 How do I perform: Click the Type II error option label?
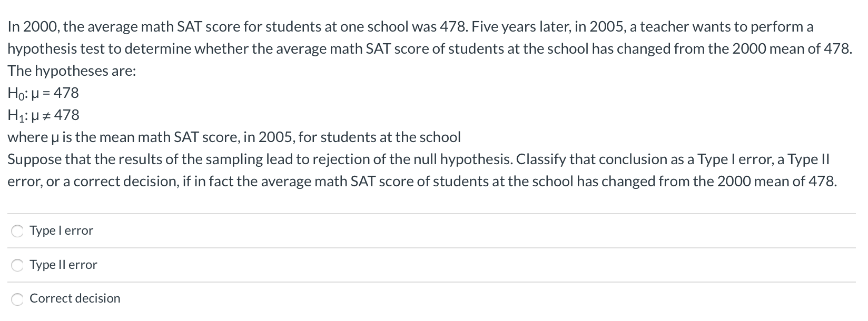(x=63, y=265)
